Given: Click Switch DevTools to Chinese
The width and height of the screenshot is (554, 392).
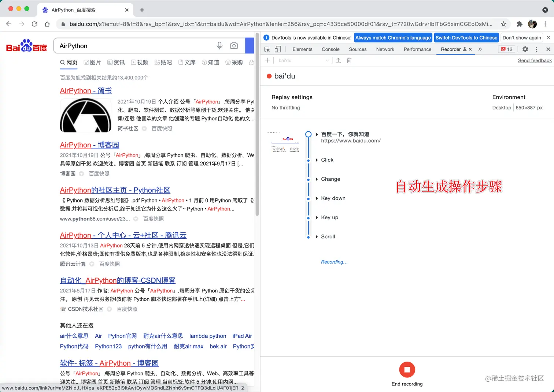Looking at the screenshot, I should coord(466,38).
